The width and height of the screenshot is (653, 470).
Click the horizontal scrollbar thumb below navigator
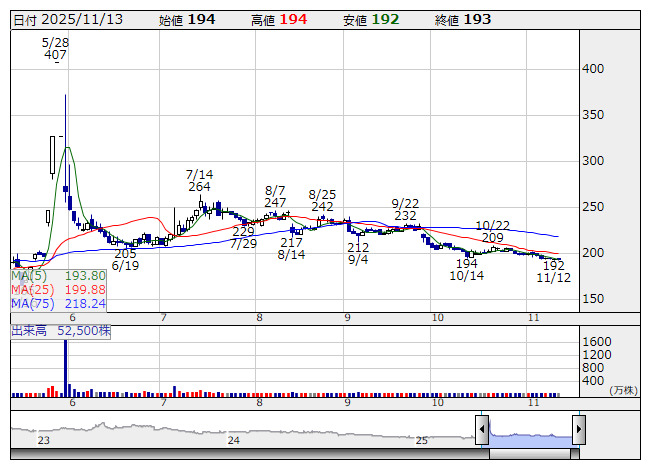coord(530,453)
